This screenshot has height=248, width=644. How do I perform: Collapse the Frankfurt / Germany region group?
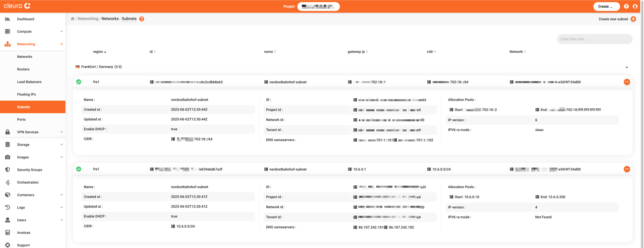(626, 67)
